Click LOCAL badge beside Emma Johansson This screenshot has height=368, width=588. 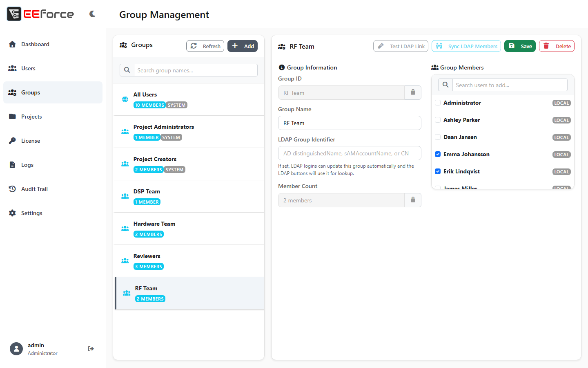point(561,155)
